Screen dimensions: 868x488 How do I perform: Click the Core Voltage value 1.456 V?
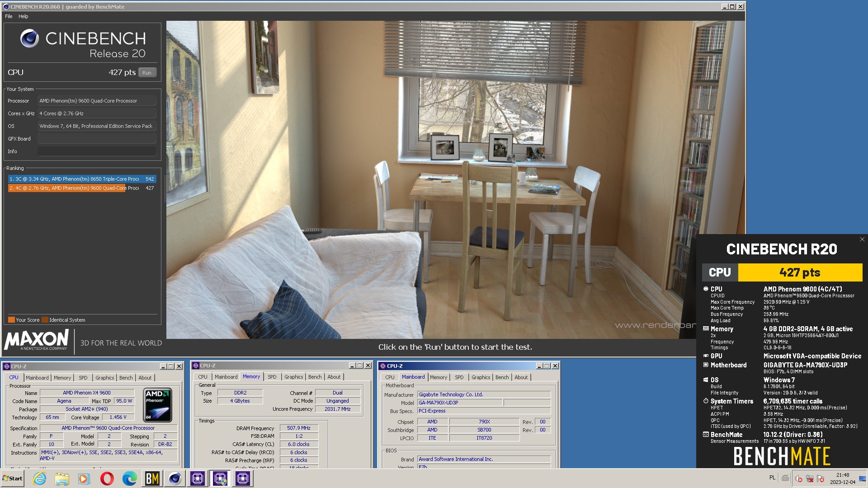[x=118, y=417]
